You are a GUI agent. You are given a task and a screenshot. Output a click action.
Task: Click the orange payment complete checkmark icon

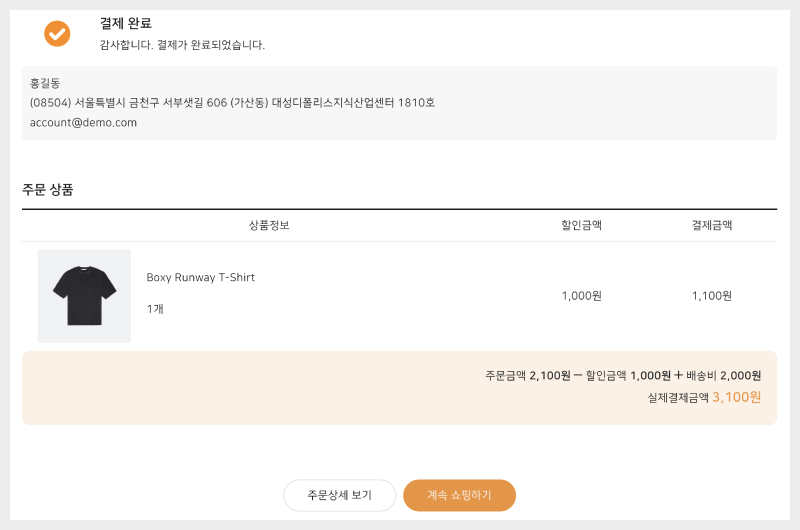[x=57, y=34]
